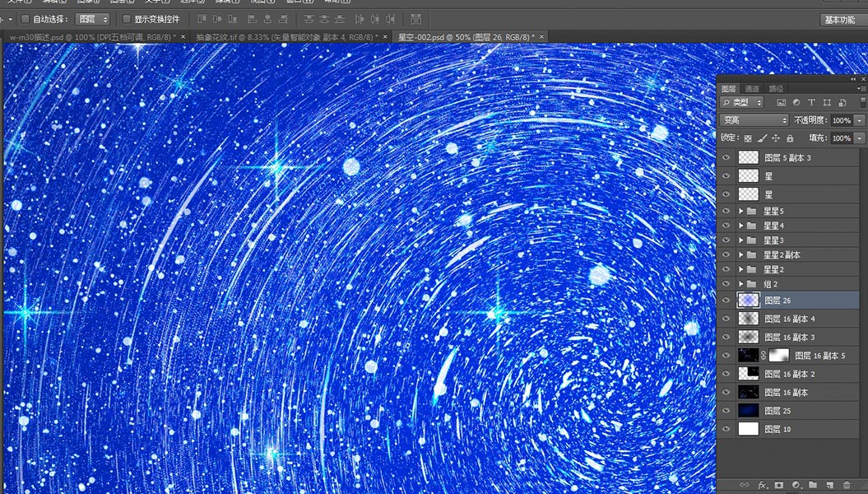Click the auto-align layers icon
The height and width of the screenshot is (494, 868).
(415, 20)
